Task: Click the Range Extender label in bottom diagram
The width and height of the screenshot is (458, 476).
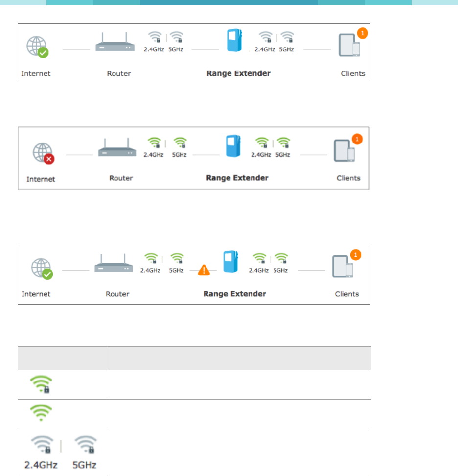Action: [x=234, y=294]
